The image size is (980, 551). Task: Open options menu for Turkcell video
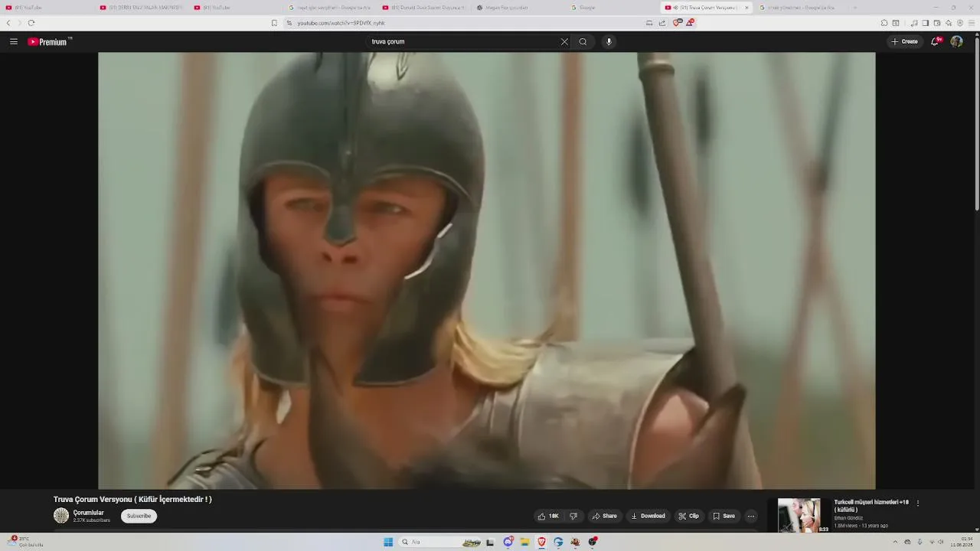click(x=918, y=503)
